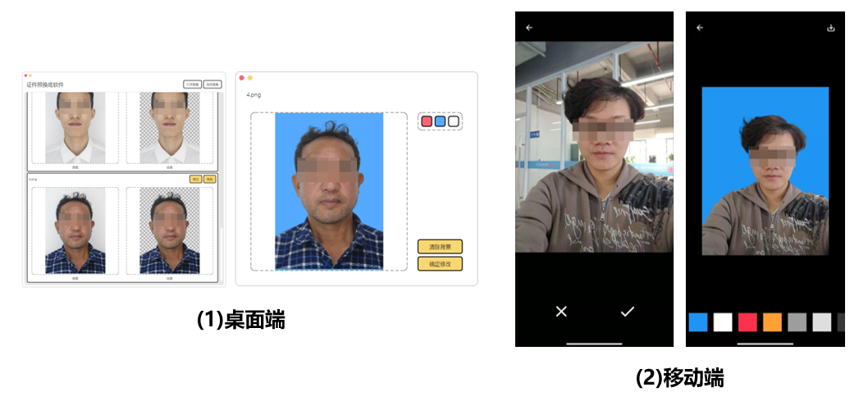Select red background color in mobile palette
The width and height of the screenshot is (868, 401).
[x=747, y=322]
